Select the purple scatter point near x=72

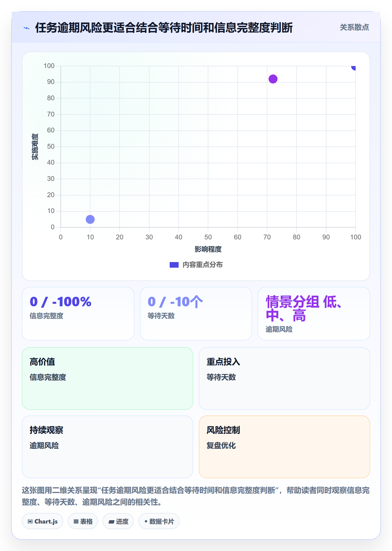(273, 79)
